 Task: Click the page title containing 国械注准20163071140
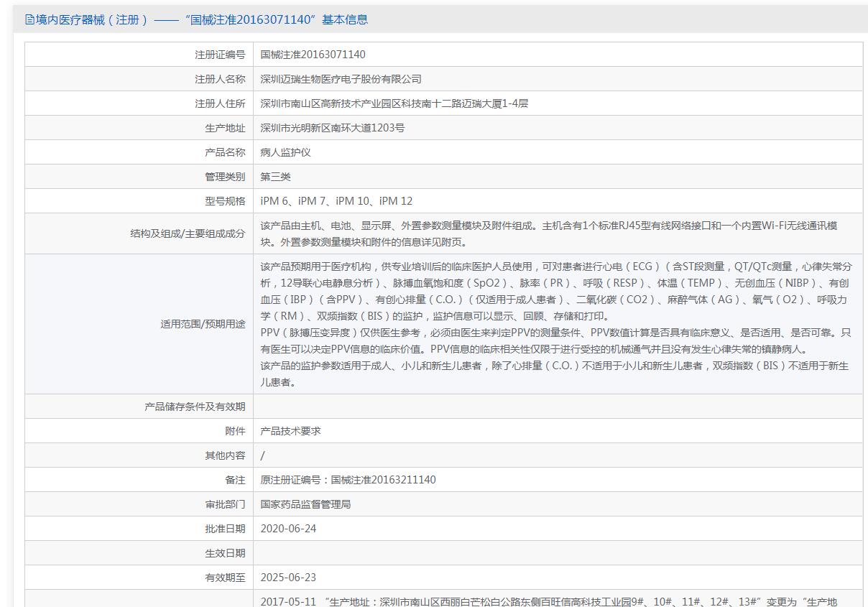[x=202, y=19]
